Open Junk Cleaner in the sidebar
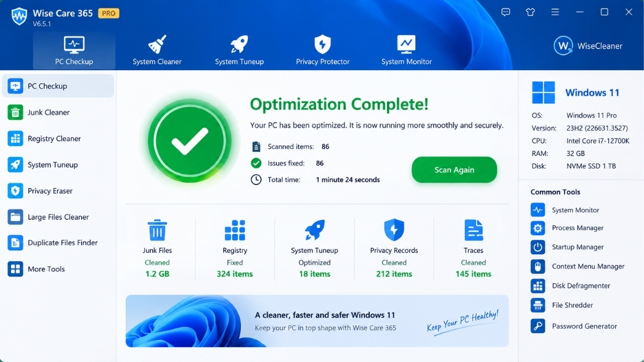 point(58,112)
